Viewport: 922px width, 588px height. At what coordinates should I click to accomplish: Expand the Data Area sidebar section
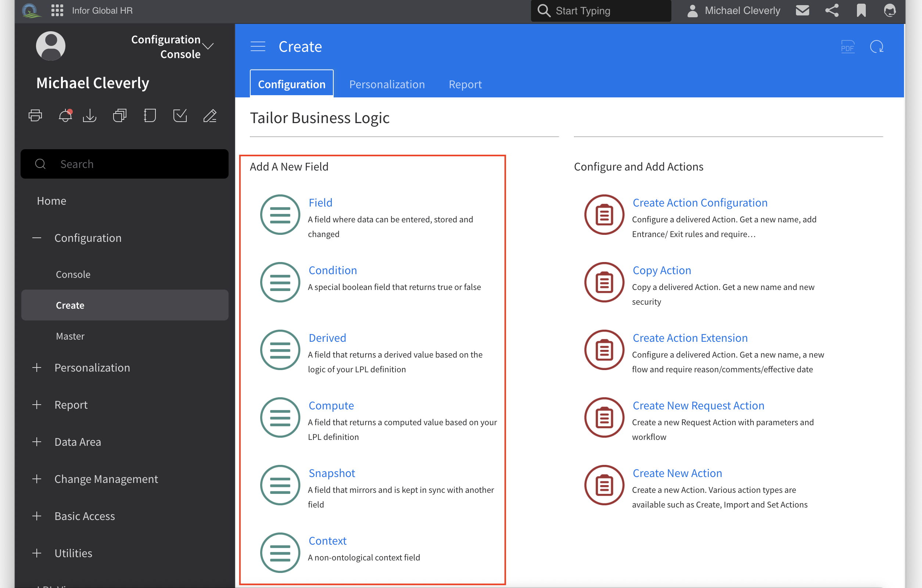point(37,442)
